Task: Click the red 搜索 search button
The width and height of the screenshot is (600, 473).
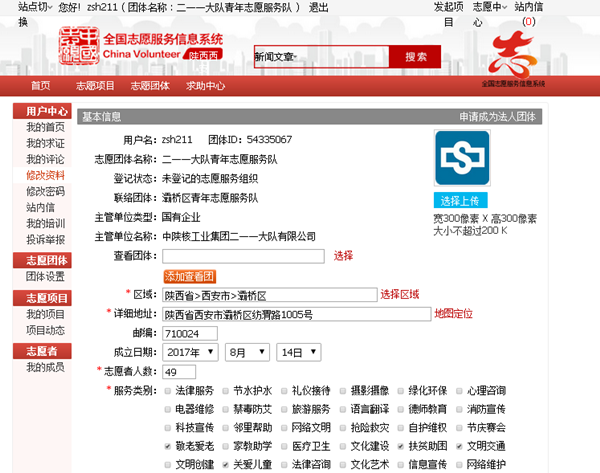Action: pos(416,57)
